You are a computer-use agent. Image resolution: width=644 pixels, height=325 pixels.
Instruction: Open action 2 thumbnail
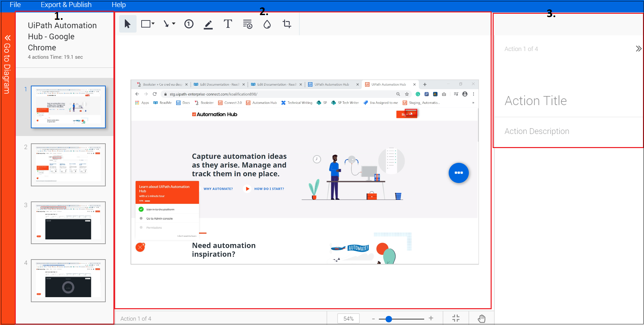[x=68, y=165]
